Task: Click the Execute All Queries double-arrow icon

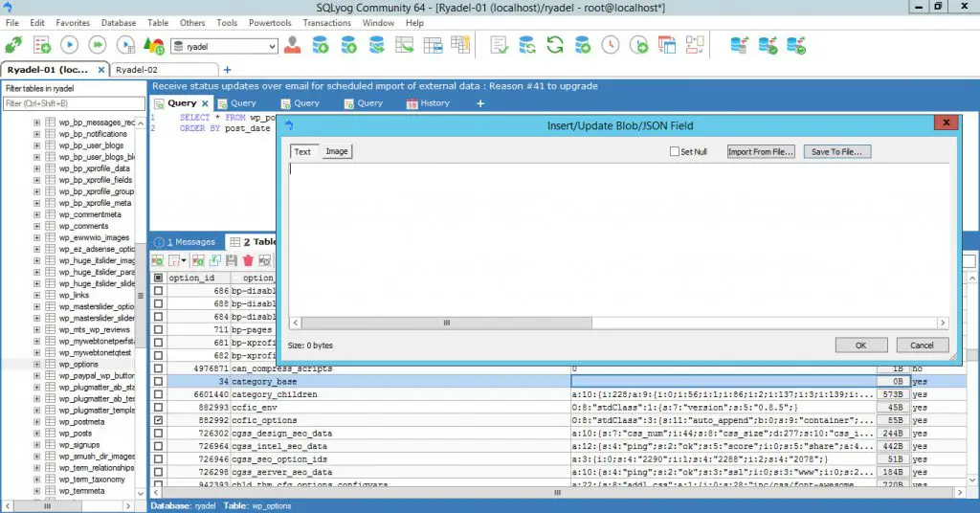Action: tap(97, 45)
